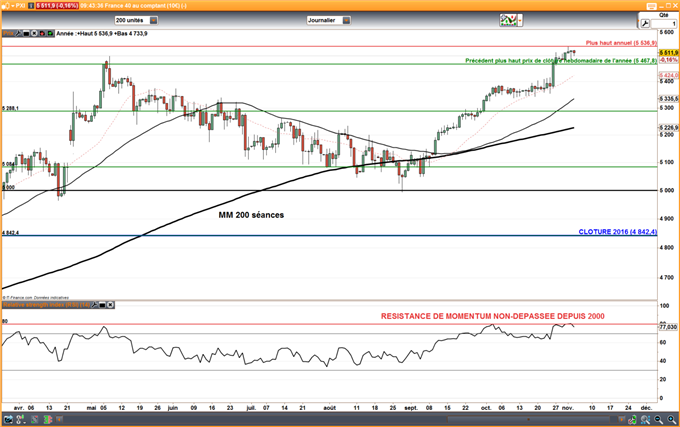
Task: Click the RSI panel black rectangle icon
Action: click(102, 305)
